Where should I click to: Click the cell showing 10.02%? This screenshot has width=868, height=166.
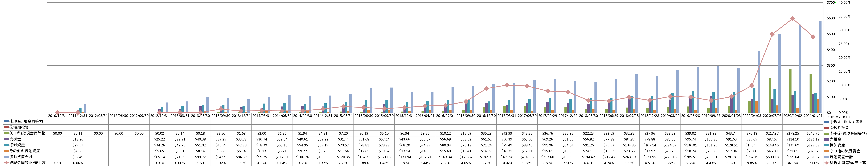point(507,163)
